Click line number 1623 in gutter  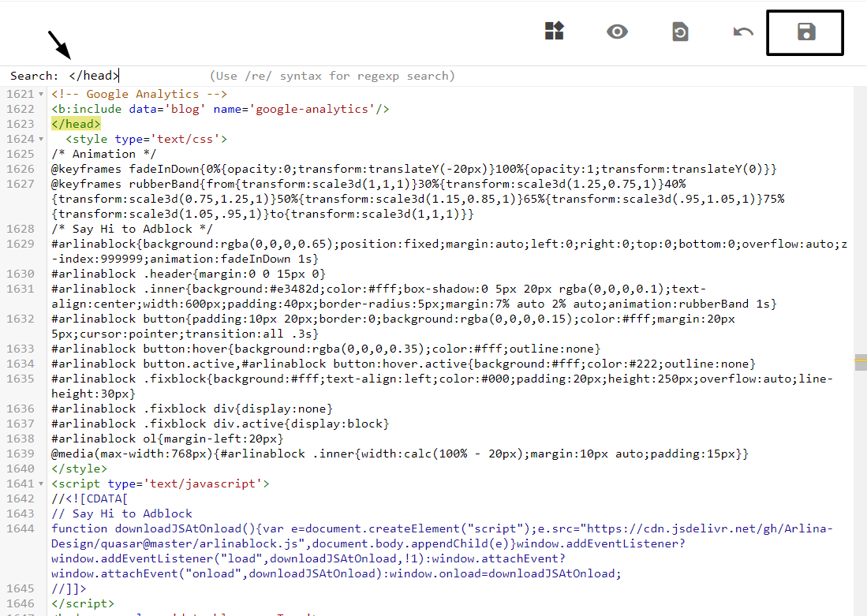coord(21,124)
